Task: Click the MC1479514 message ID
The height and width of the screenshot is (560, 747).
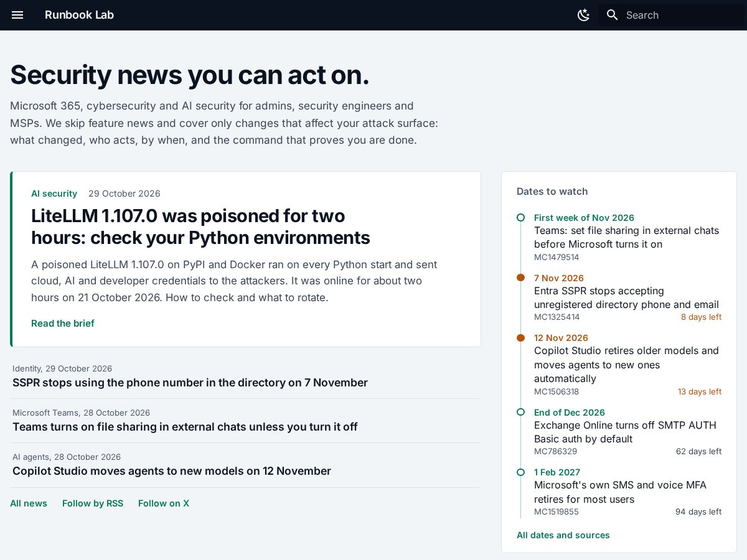Action: (x=557, y=257)
